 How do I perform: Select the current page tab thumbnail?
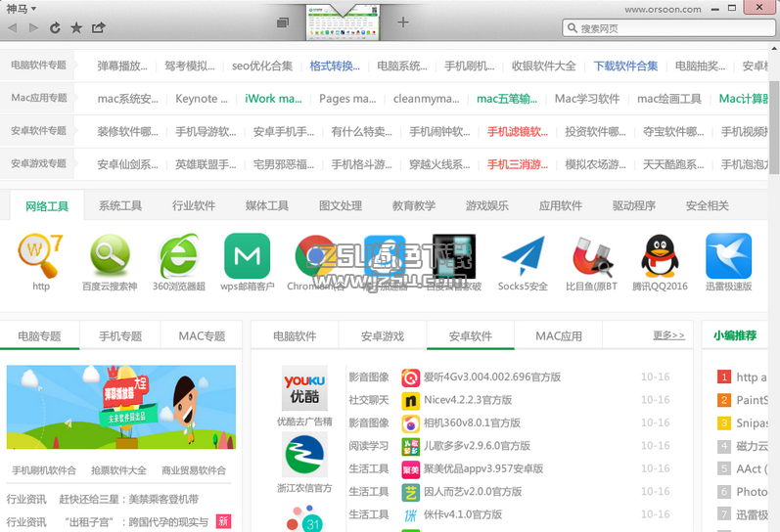pos(343,22)
